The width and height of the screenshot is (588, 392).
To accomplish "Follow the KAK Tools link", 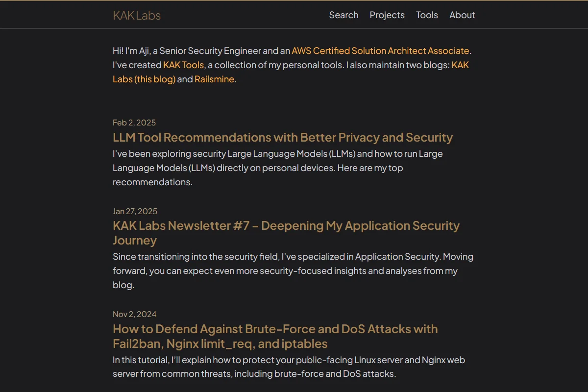I will (184, 65).
